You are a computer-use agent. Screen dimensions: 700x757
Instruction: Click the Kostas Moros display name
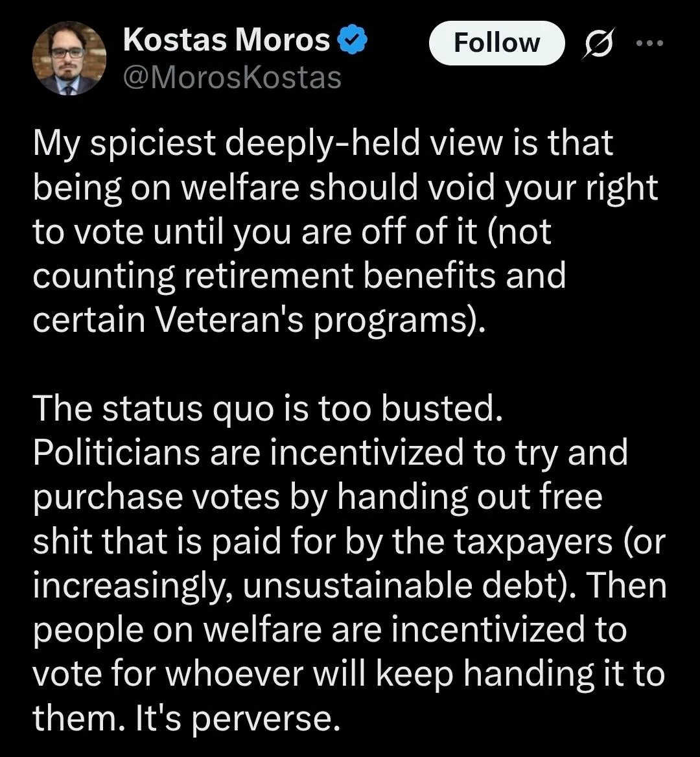(226, 41)
